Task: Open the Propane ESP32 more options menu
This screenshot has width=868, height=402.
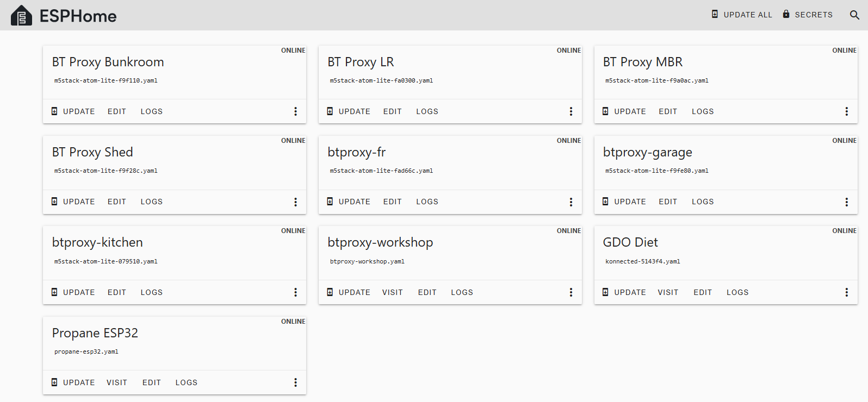Action: pos(295,382)
